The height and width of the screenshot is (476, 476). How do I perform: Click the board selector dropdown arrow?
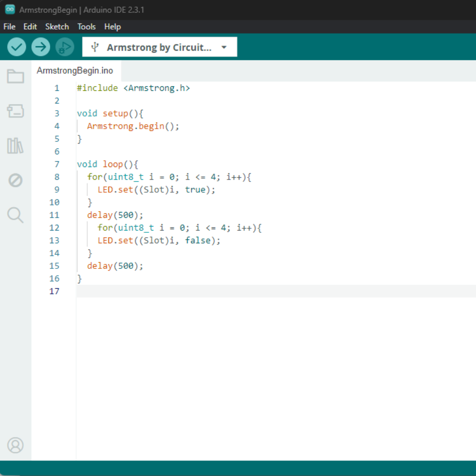pos(224,47)
